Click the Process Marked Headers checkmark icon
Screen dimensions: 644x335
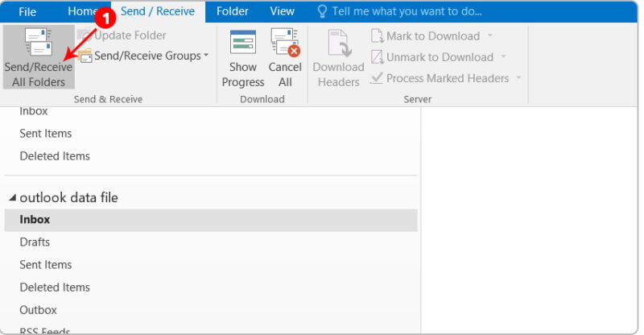tap(377, 78)
